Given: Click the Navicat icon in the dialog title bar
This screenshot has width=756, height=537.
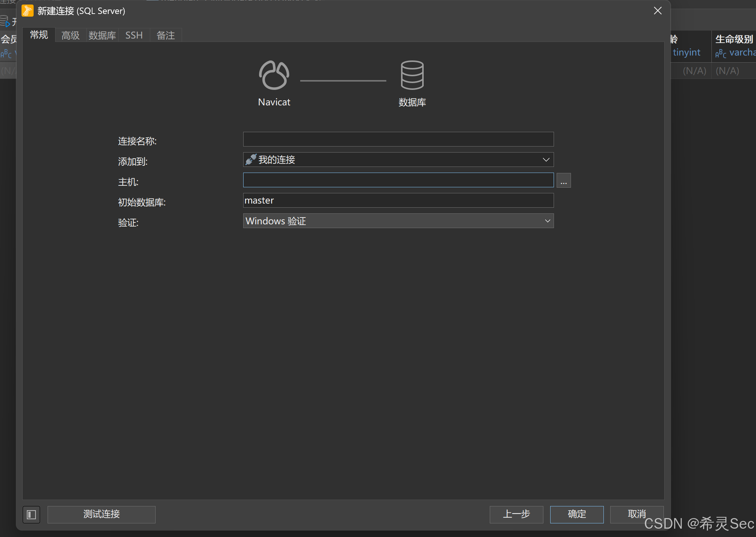Looking at the screenshot, I should pos(28,11).
